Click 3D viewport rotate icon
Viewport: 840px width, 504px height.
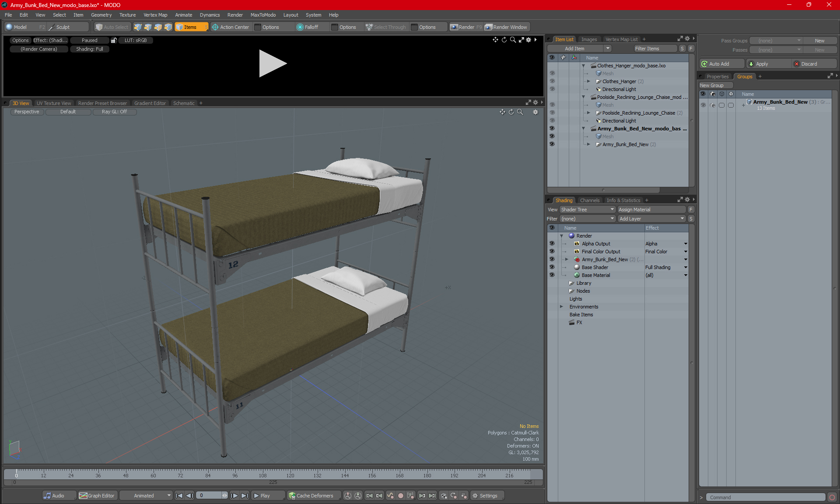tap(511, 112)
